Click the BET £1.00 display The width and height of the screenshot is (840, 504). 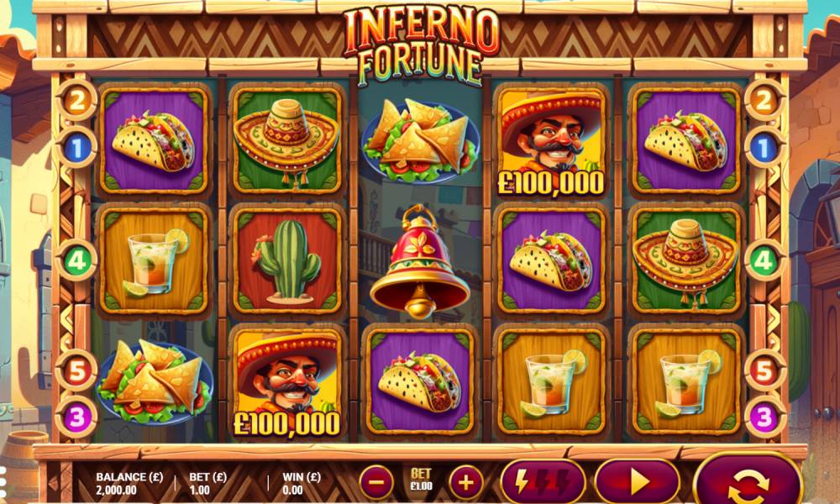tap(421, 480)
